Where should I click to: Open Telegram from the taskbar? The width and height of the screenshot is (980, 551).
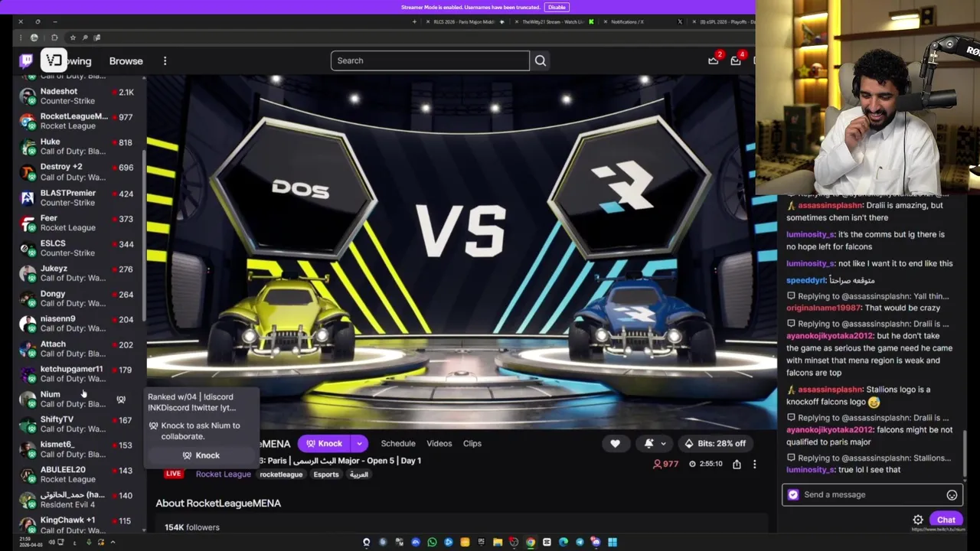pyautogui.click(x=580, y=542)
